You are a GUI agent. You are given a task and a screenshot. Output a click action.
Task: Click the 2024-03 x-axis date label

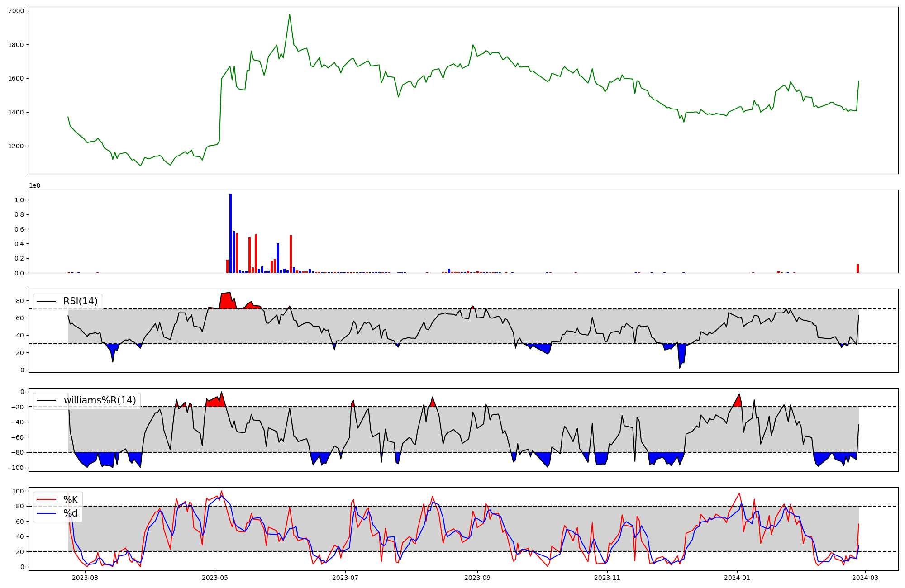[866, 578]
